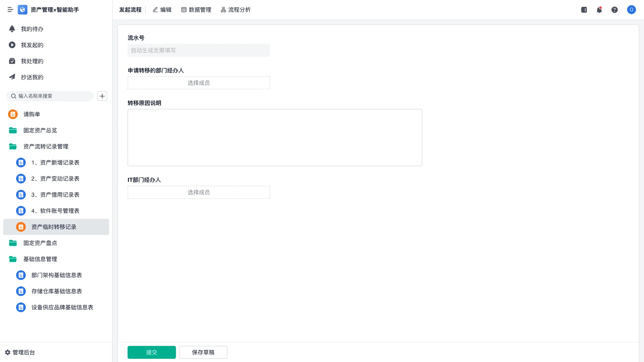Open the 编辑 tab
The height and width of the screenshot is (362, 644).
point(162,10)
